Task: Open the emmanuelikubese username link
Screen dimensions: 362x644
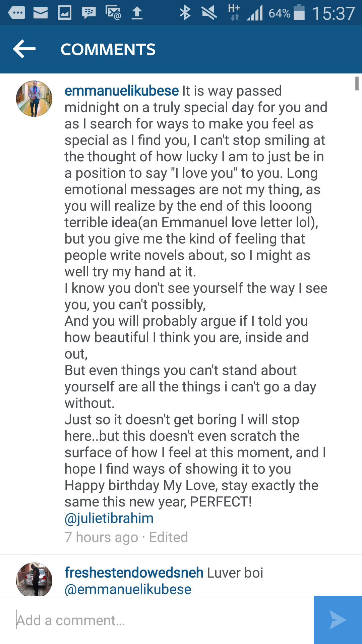Action: (x=122, y=91)
